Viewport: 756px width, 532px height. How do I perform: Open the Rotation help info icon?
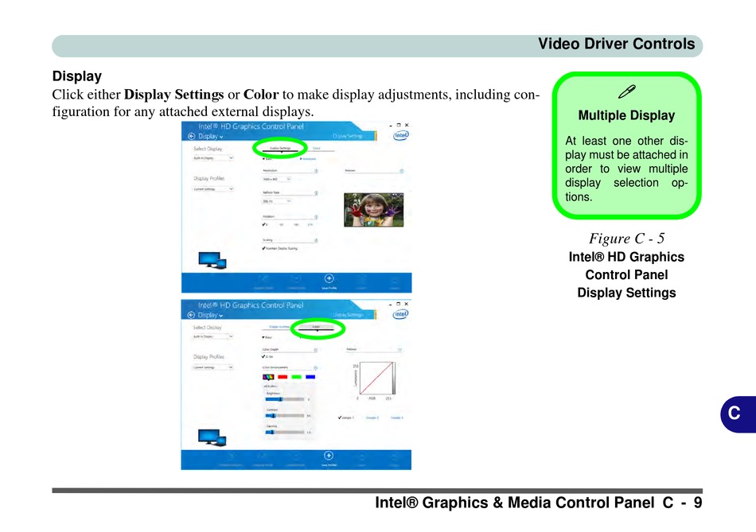coord(316,216)
